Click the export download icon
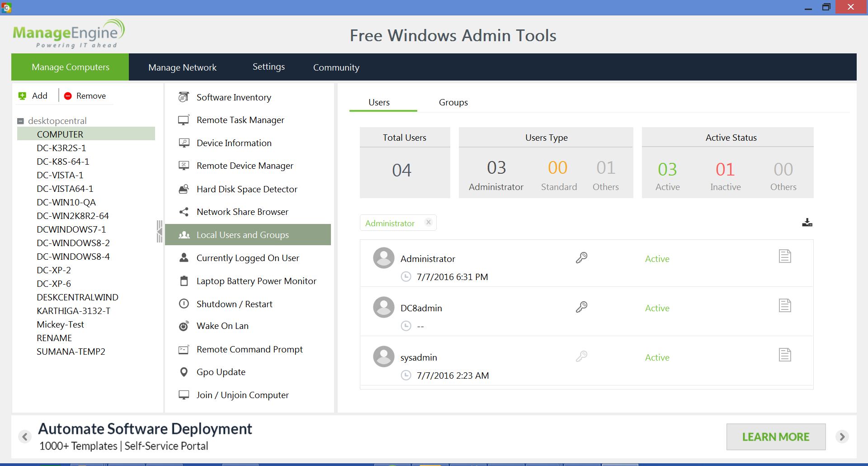 (x=807, y=222)
